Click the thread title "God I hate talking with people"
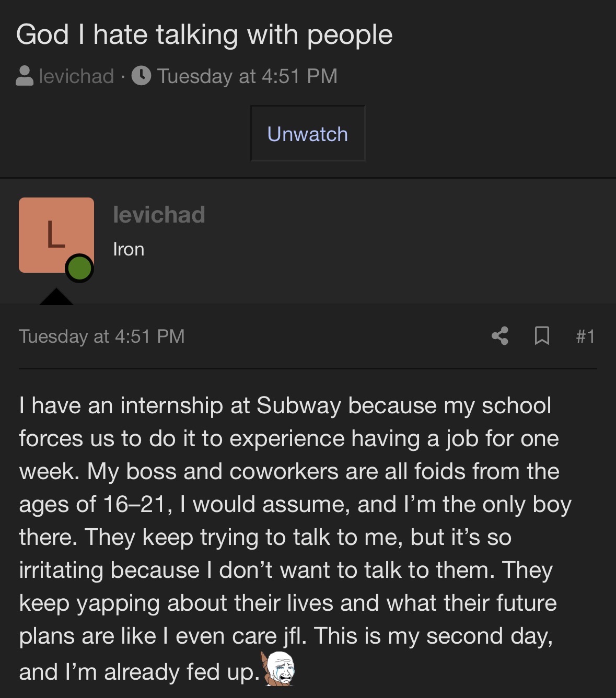The width and height of the screenshot is (616, 698). coord(204,35)
